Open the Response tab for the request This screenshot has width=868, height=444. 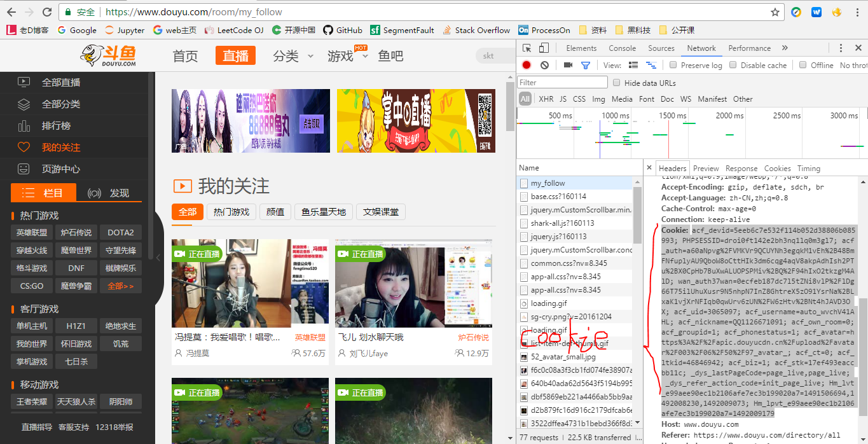coord(741,169)
